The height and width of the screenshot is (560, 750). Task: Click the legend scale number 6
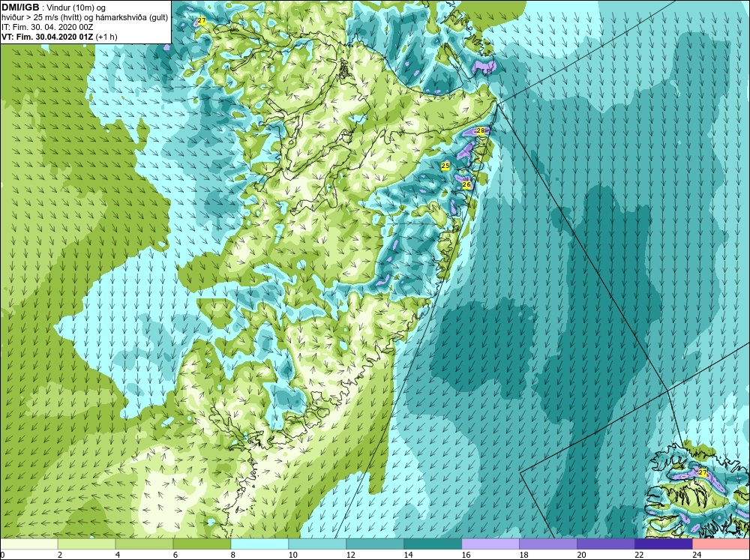tap(175, 555)
